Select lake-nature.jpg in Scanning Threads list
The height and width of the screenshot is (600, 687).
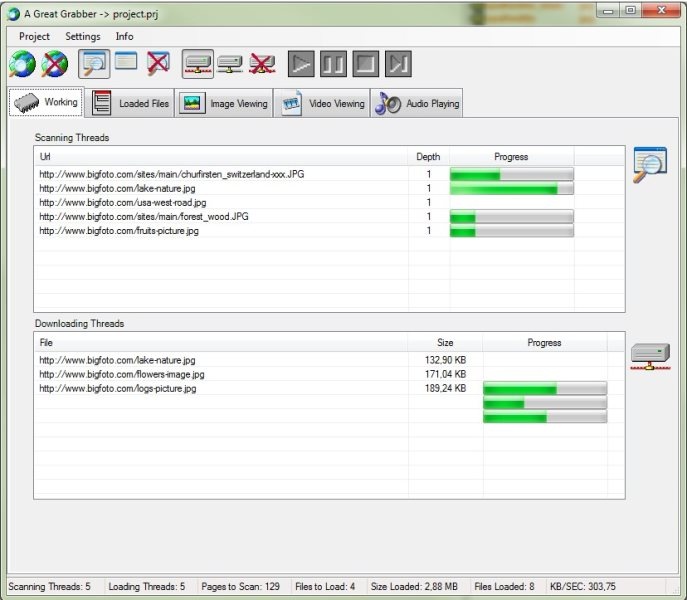(329, 188)
